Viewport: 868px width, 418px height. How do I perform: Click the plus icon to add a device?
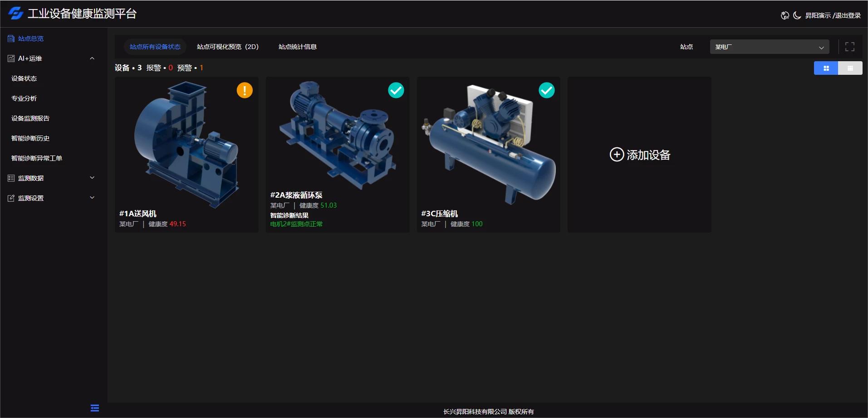coord(616,155)
